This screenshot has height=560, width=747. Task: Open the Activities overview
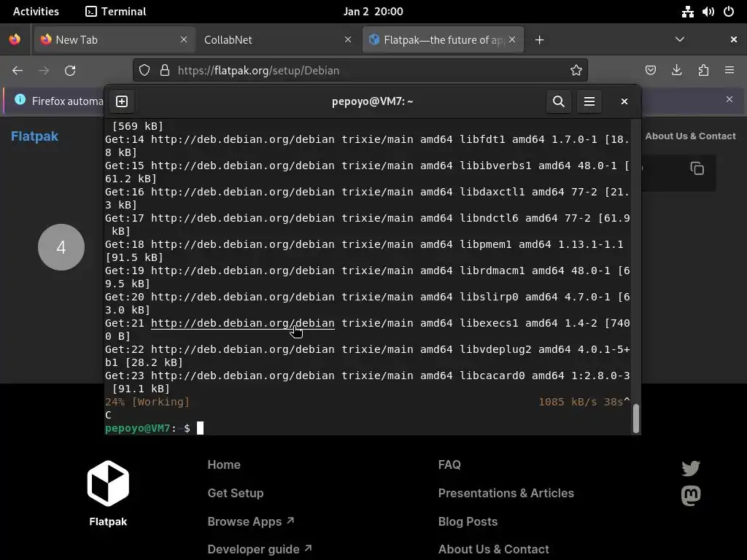tap(36, 12)
